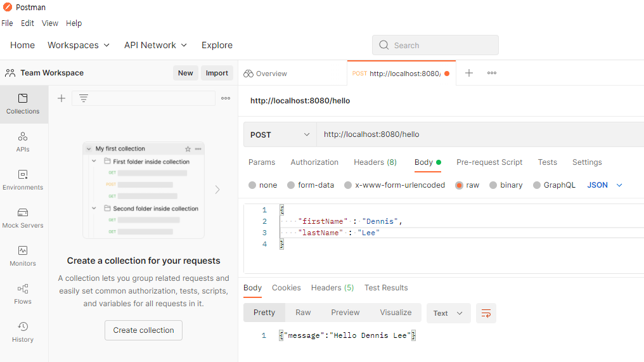644x362 pixels.
Task: Open the Monitors sidebar panel
Action: 23,256
